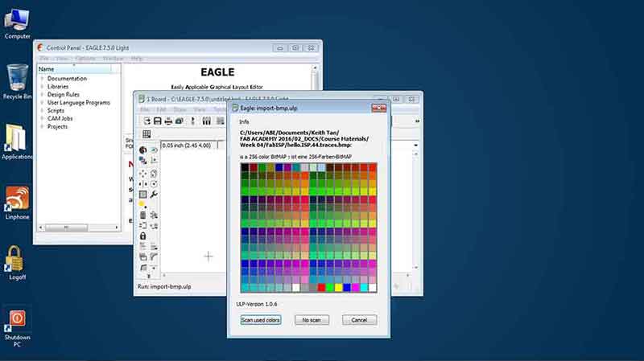Launch the Linphone desktop shortcut
The width and height of the screenshot is (644, 361).
tap(17, 203)
